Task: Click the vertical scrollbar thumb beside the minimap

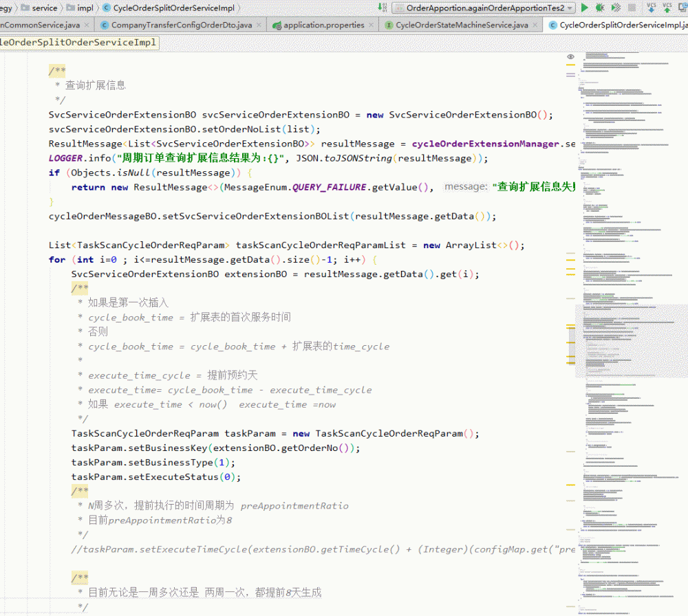Action: pyautogui.click(x=572, y=346)
